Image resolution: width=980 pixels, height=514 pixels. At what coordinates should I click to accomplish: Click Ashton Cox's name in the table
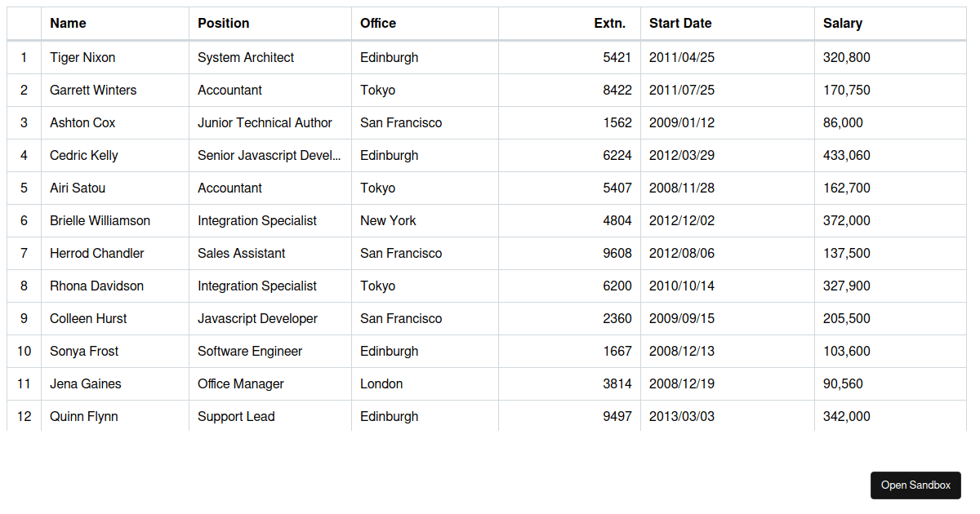(82, 122)
